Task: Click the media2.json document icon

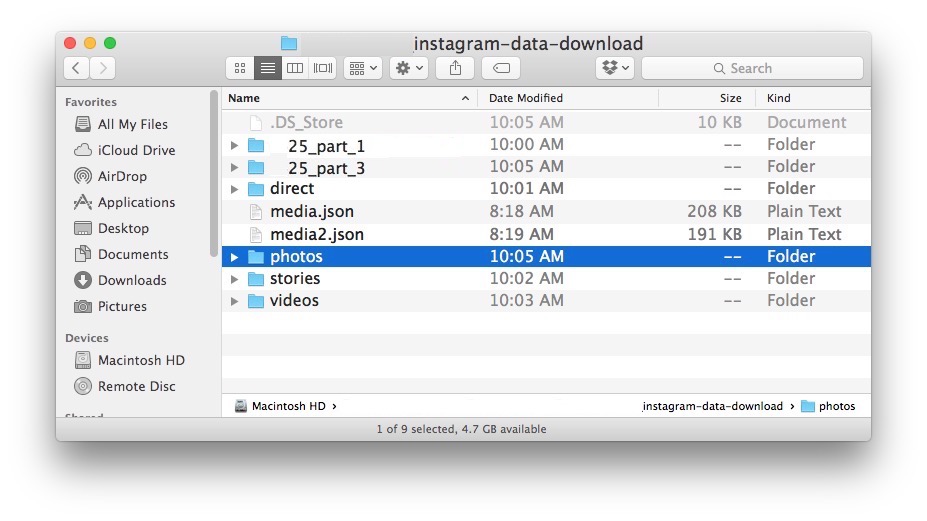Action: click(256, 235)
